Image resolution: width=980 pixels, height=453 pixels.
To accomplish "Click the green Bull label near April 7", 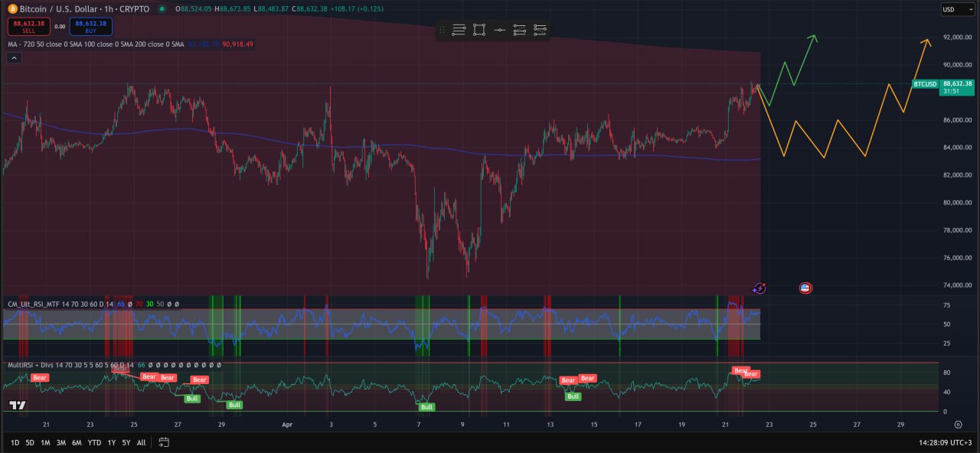I will (426, 406).
